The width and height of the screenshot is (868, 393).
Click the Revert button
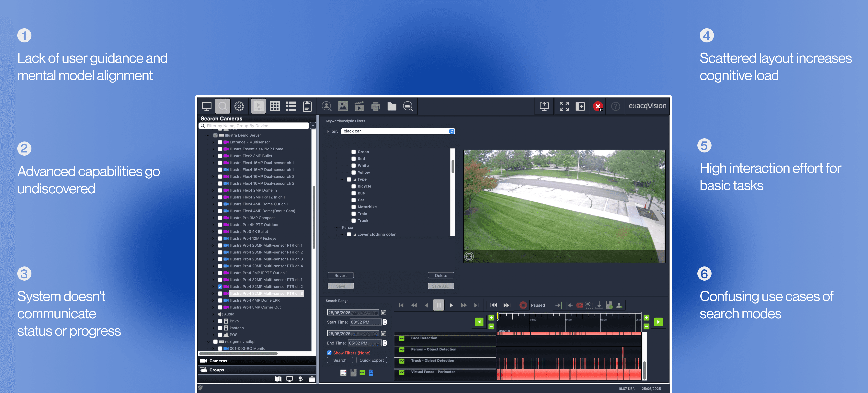pos(340,275)
